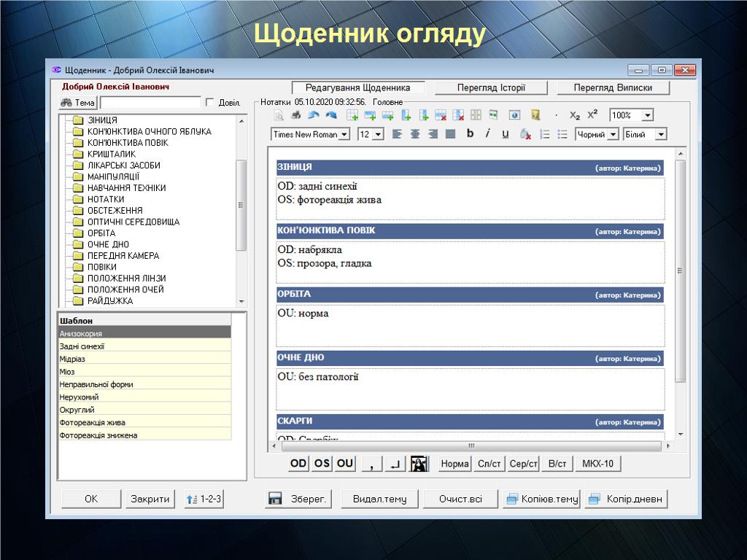Open the Times New Roman font dropdown
Viewport: 747px width, 560px height.
[344, 134]
